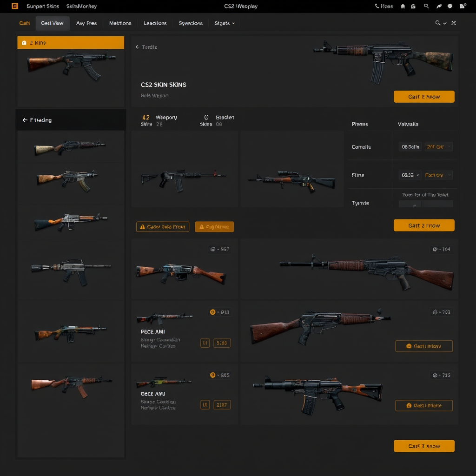Open the chat bubble icon in top bar
The height and width of the screenshot is (476, 476).
click(450, 6)
